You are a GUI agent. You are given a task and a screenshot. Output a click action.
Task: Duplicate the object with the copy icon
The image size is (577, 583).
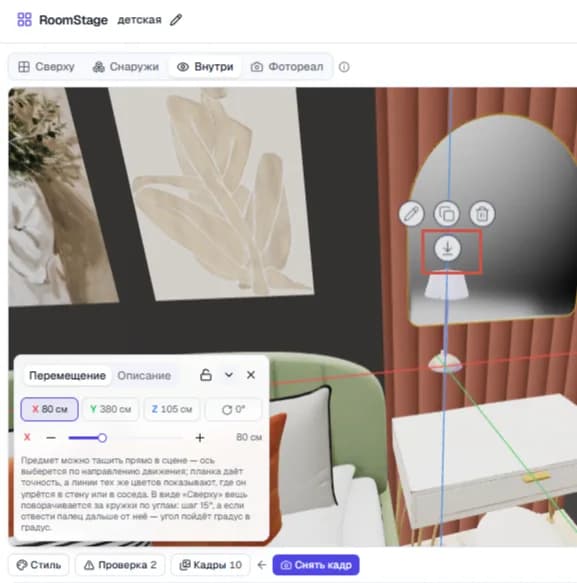coord(447,214)
